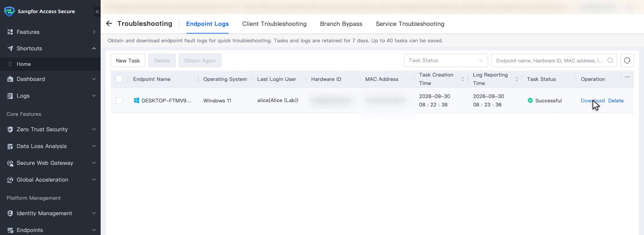Image resolution: width=644 pixels, height=235 pixels.
Task: Collapse the sidebar with double-chevron icon
Action: pos(97,12)
